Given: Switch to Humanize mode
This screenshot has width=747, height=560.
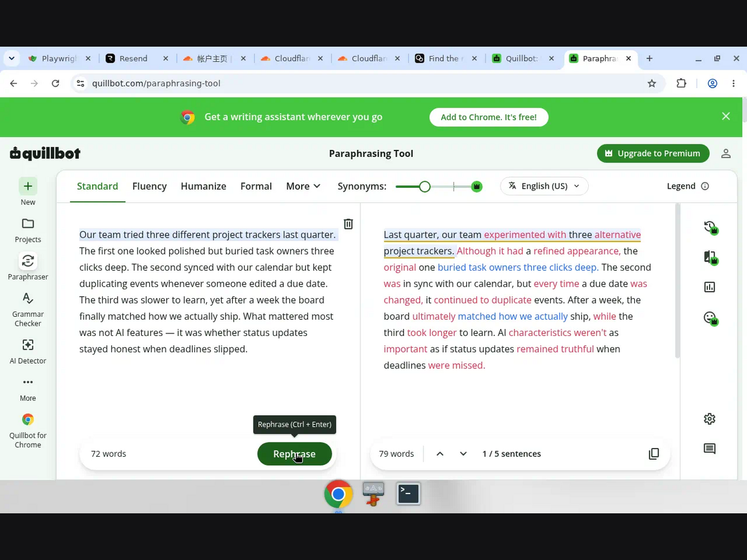Looking at the screenshot, I should coord(204,186).
